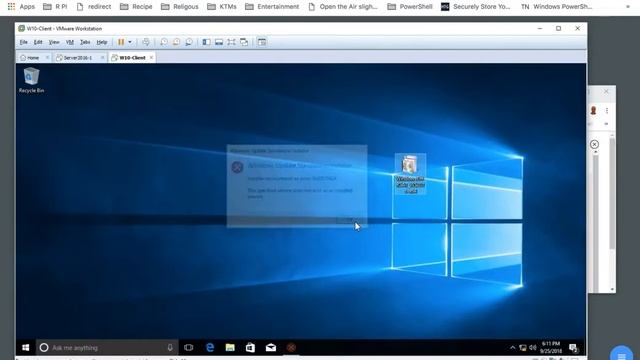
Task: Click the orange Suspend VM button
Action: pyautogui.click(x=121, y=42)
